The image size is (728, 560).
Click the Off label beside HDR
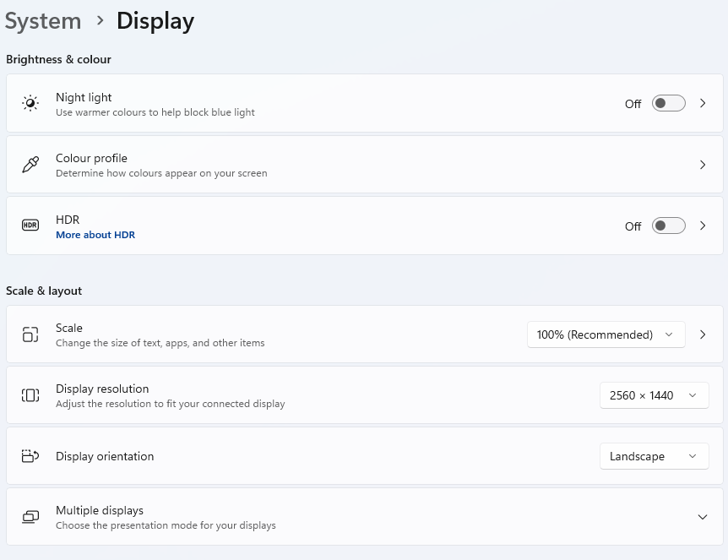pos(633,226)
